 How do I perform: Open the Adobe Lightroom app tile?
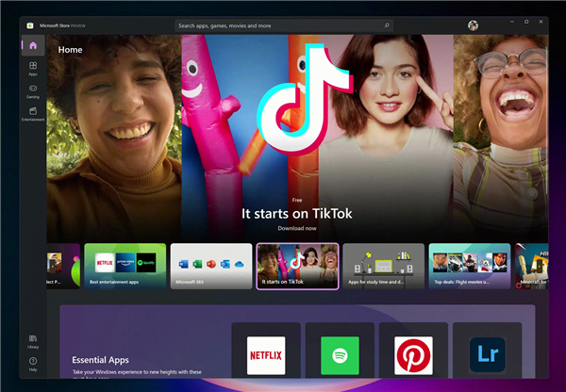(487, 355)
